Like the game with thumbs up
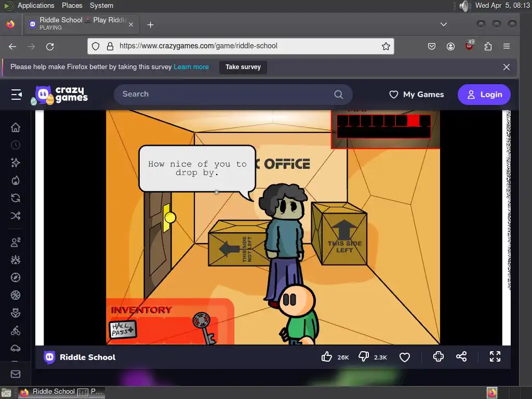Screen dimensions: 532x399 [327, 356]
